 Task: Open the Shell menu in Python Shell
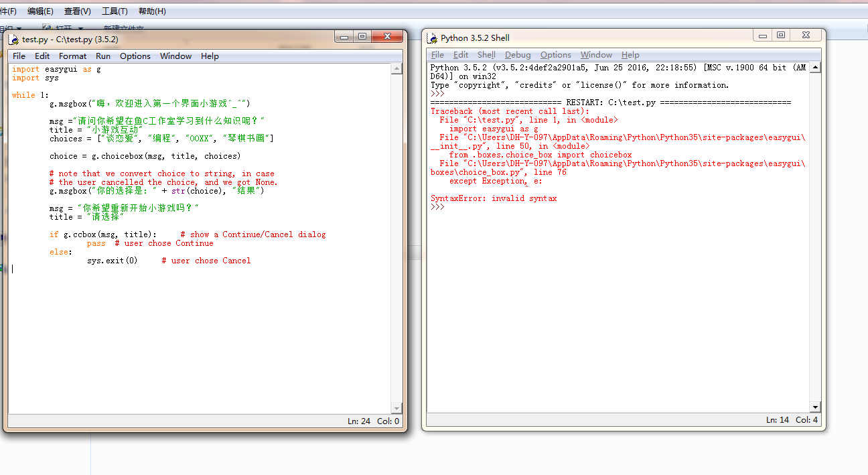point(486,55)
